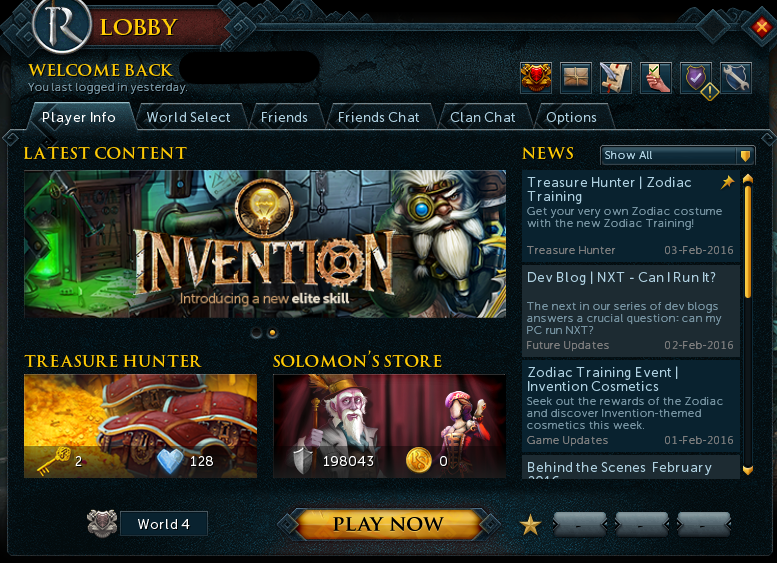The width and height of the screenshot is (777, 563).
Task: Click the Treasure Hunter key icon
Action: tap(54, 460)
